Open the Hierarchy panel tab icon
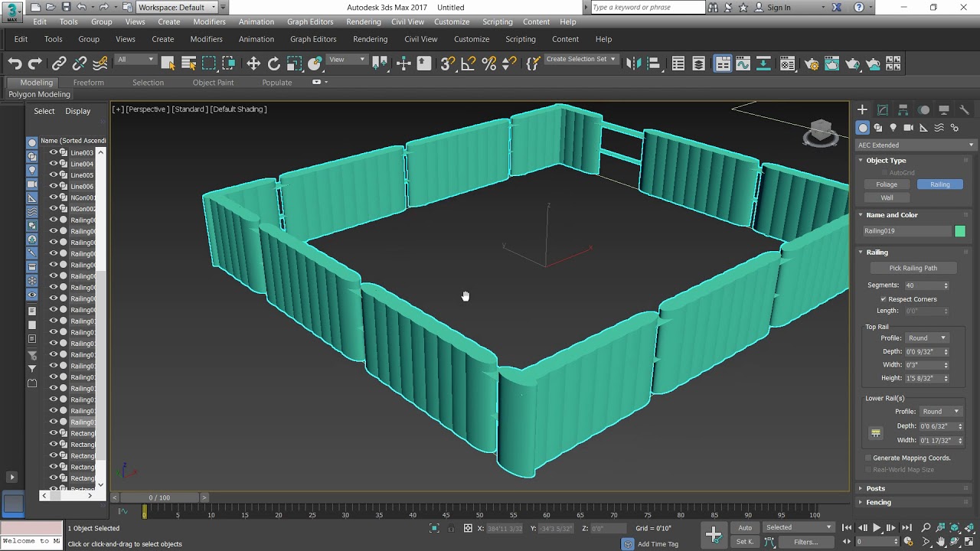980x551 pixels. point(903,109)
